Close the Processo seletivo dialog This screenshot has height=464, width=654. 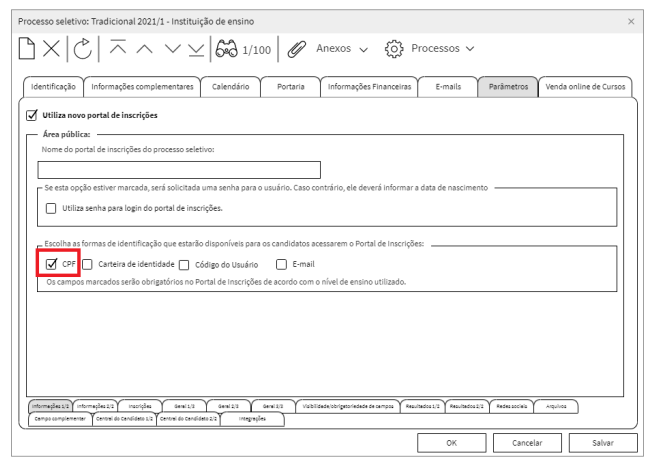point(631,21)
